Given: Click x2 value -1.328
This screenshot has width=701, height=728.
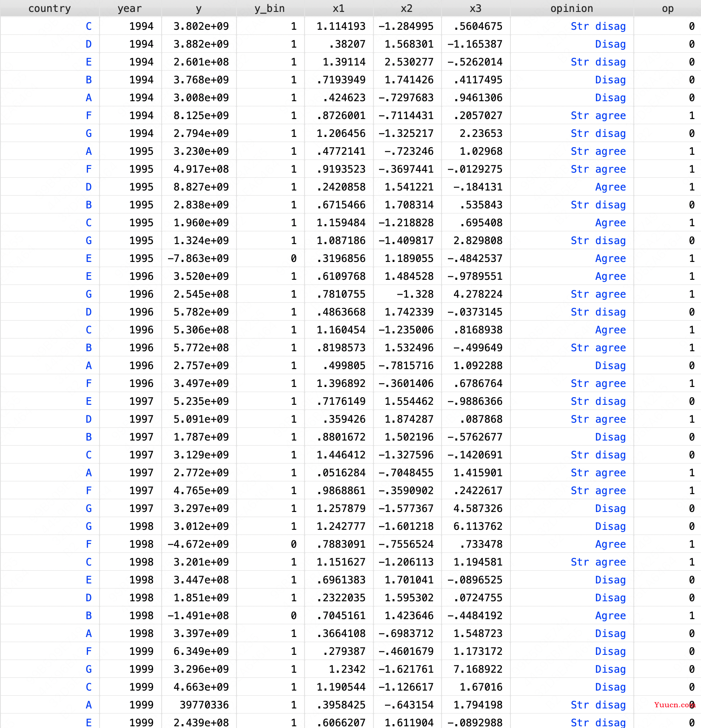Looking at the screenshot, I should click(415, 294).
